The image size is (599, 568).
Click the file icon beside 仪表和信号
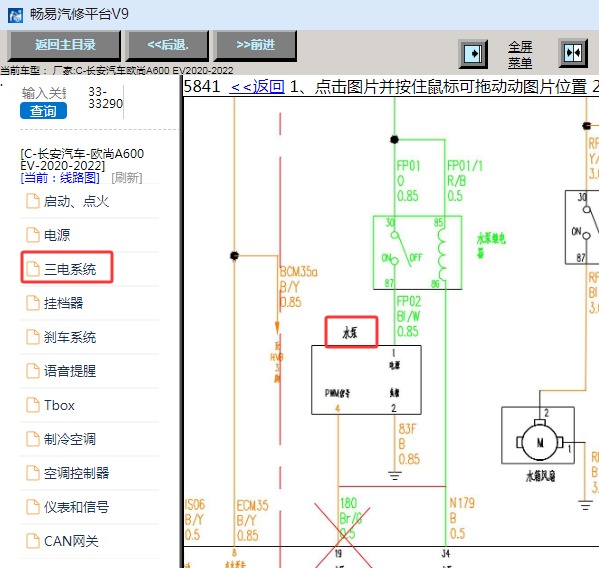point(33,507)
